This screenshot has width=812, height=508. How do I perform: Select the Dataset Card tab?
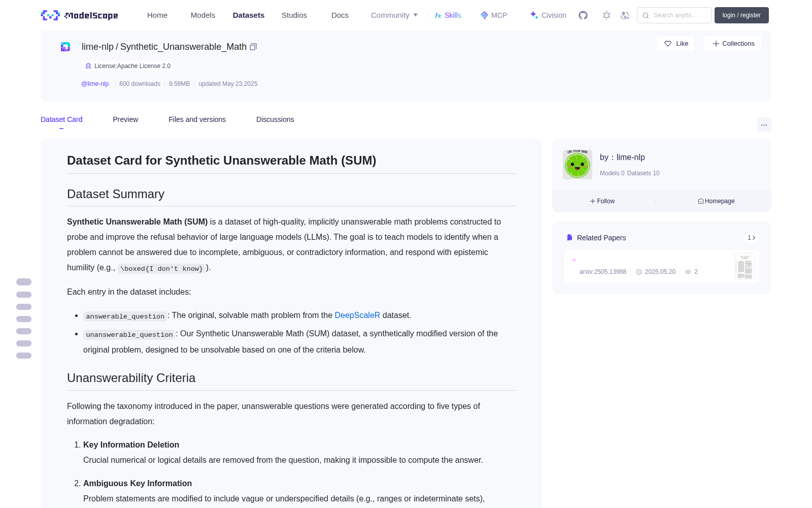pyautogui.click(x=61, y=119)
